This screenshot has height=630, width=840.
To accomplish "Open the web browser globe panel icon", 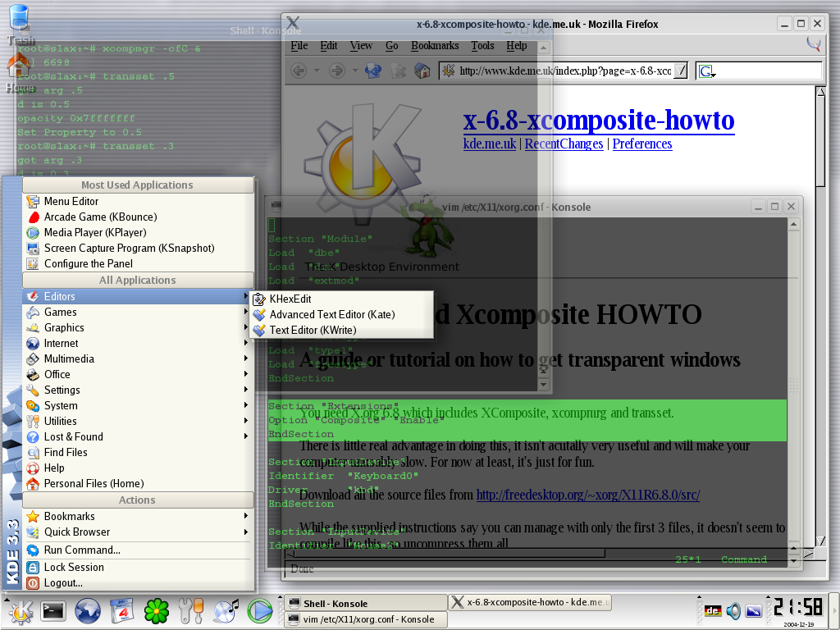I will [x=87, y=611].
